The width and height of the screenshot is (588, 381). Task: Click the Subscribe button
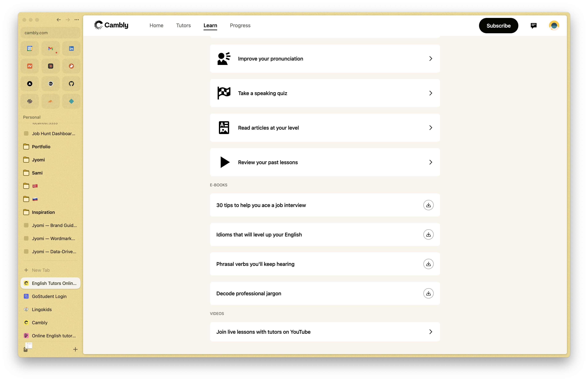(x=498, y=25)
